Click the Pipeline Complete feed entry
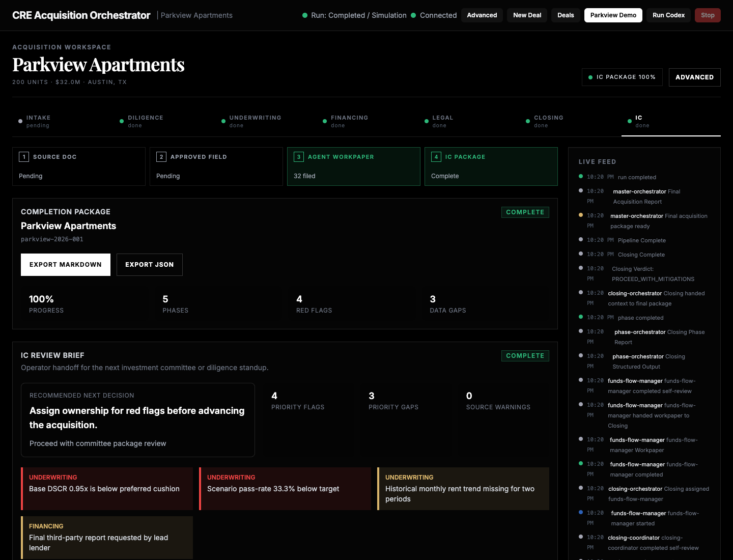Screen dimensions: 733x560 (x=644, y=240)
